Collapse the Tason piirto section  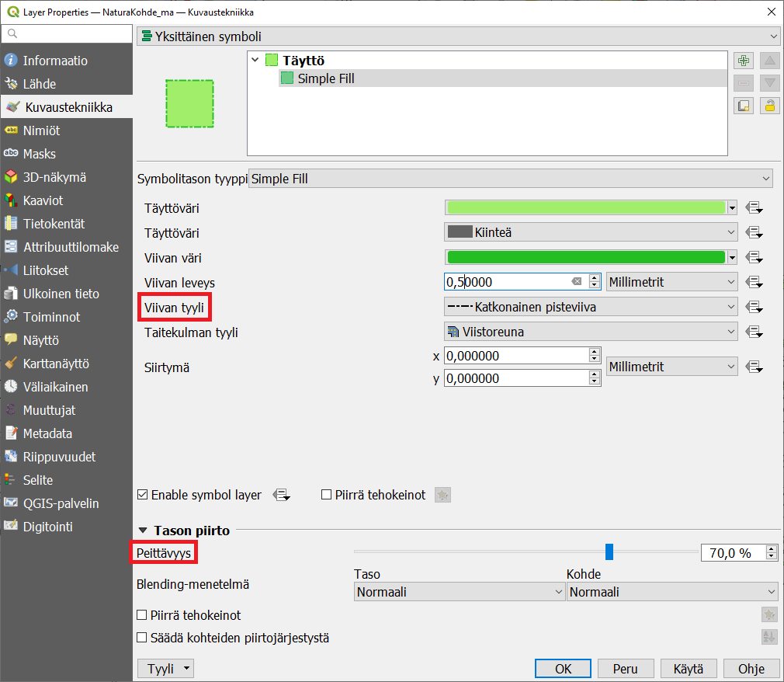coord(143,531)
